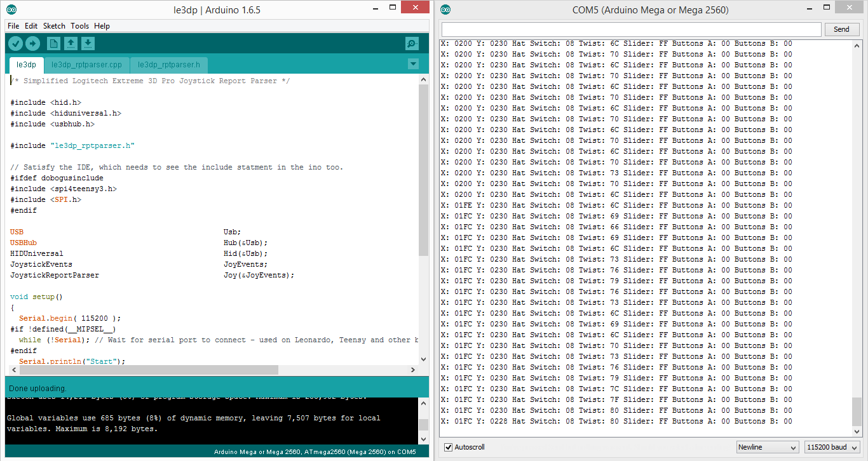Click the "Arduino Mega or Mega 2560" board status text
868x461 pixels.
pos(315,452)
